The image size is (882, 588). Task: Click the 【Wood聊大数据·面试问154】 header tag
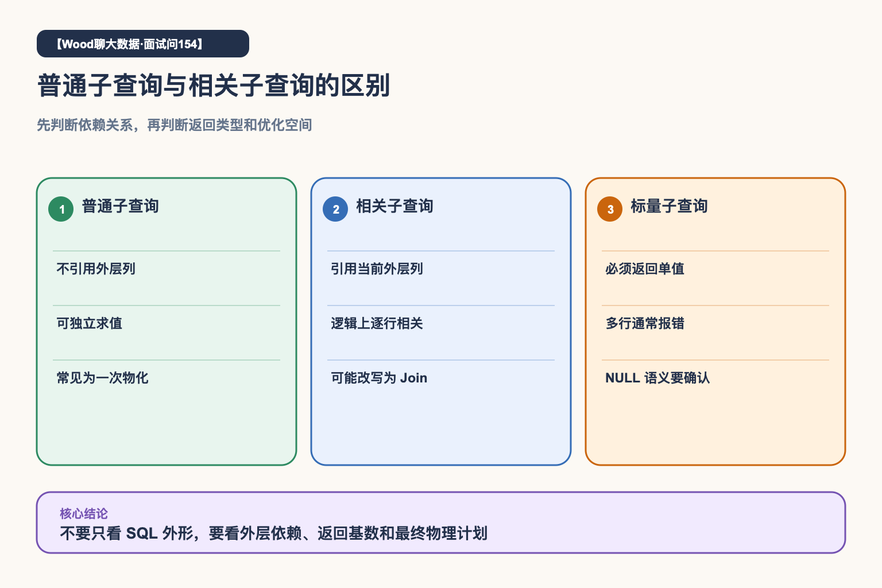[143, 44]
